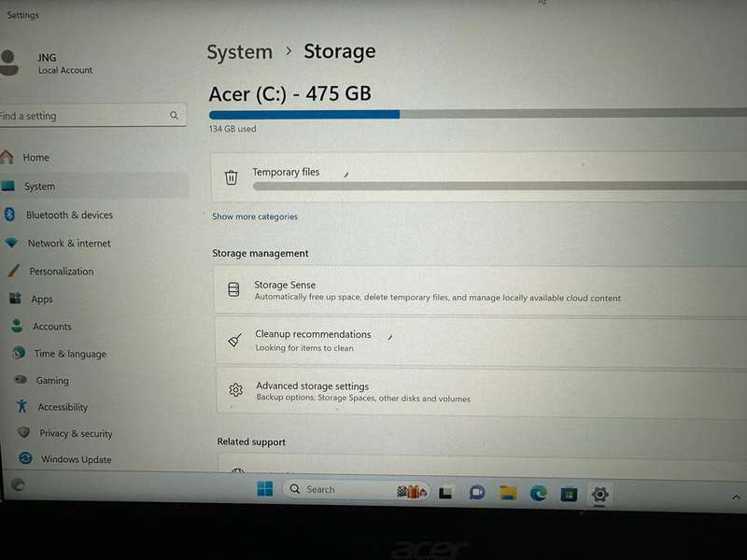This screenshot has width=747, height=560.
Task: Click the Cleanup recommendations broom icon
Action: coord(235,340)
